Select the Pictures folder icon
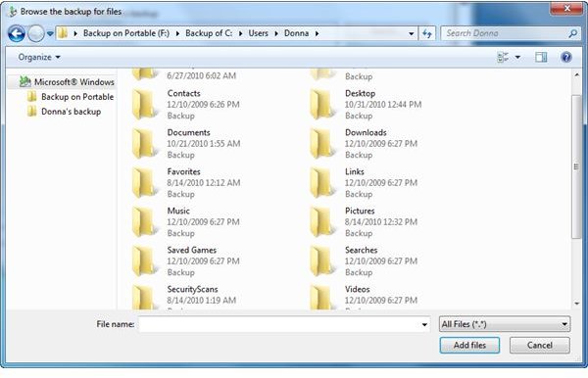This screenshot has height=378, width=588. 322,222
